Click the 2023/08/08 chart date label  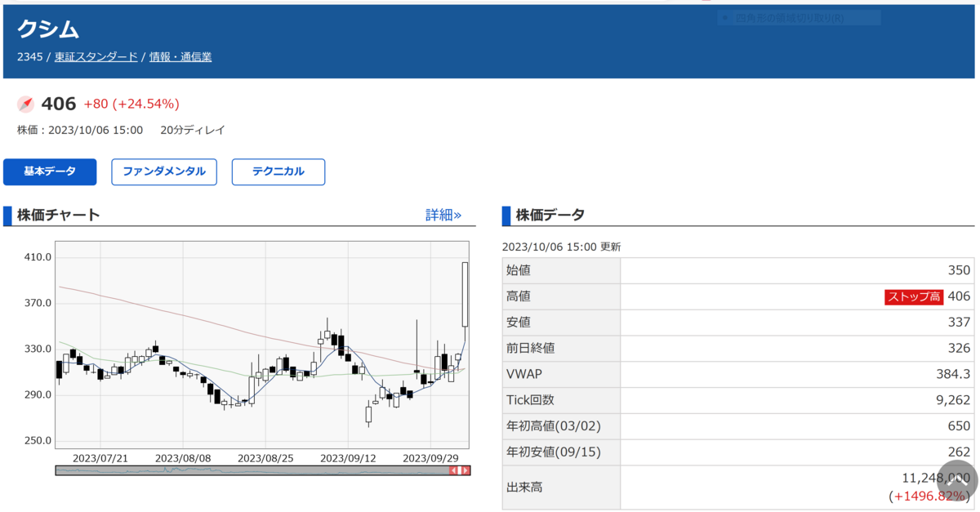click(183, 458)
